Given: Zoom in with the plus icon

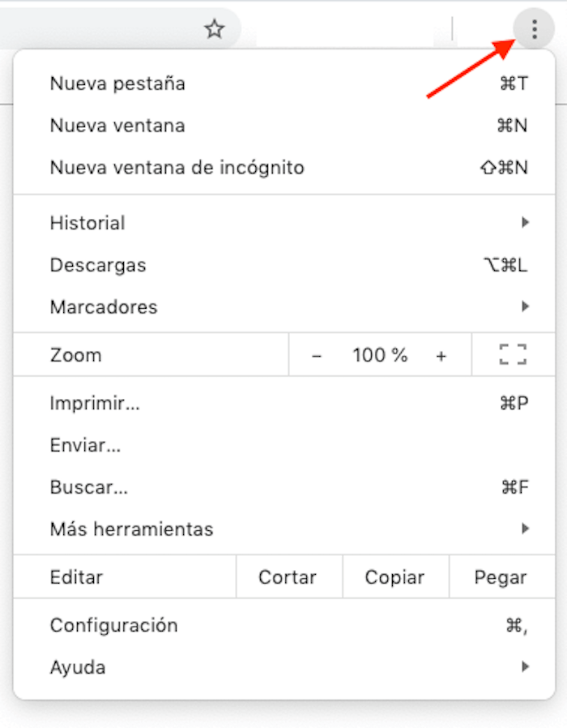Looking at the screenshot, I should (x=441, y=355).
